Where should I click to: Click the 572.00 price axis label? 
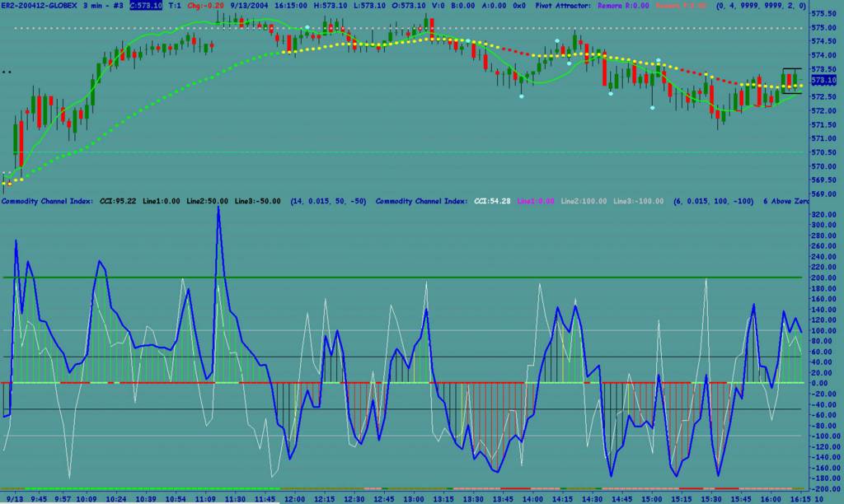click(823, 111)
